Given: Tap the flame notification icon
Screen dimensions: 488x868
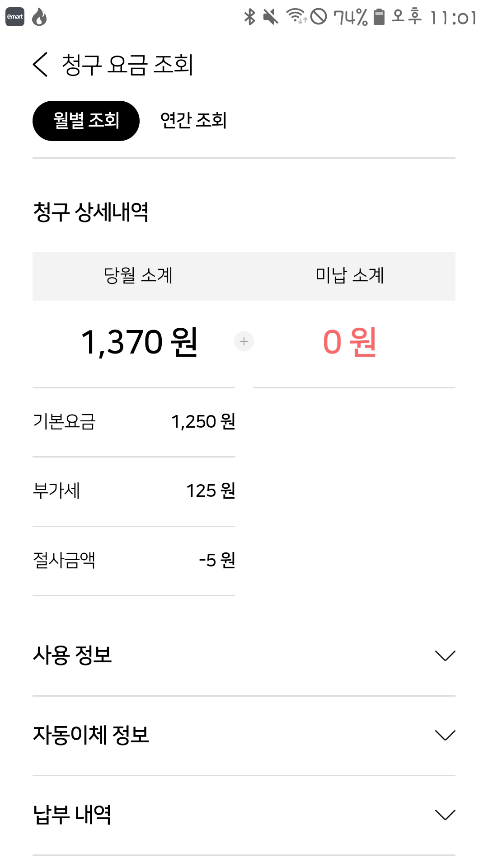Looking at the screenshot, I should tap(40, 17).
